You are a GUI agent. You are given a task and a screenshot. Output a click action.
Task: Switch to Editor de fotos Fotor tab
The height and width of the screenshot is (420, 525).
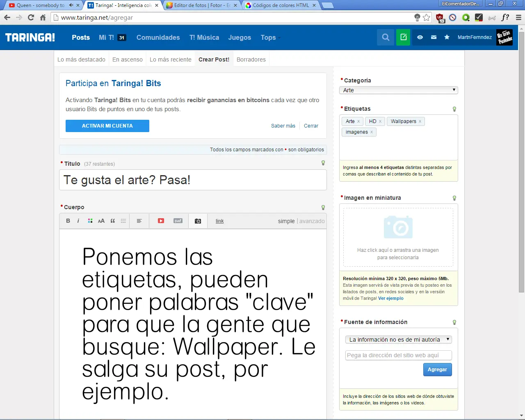(202, 5)
